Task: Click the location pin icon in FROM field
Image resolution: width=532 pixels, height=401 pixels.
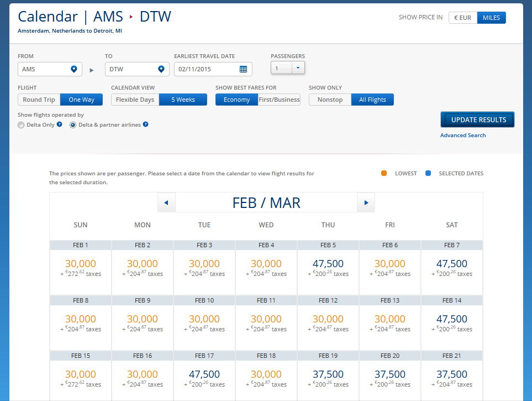Action: [x=74, y=69]
